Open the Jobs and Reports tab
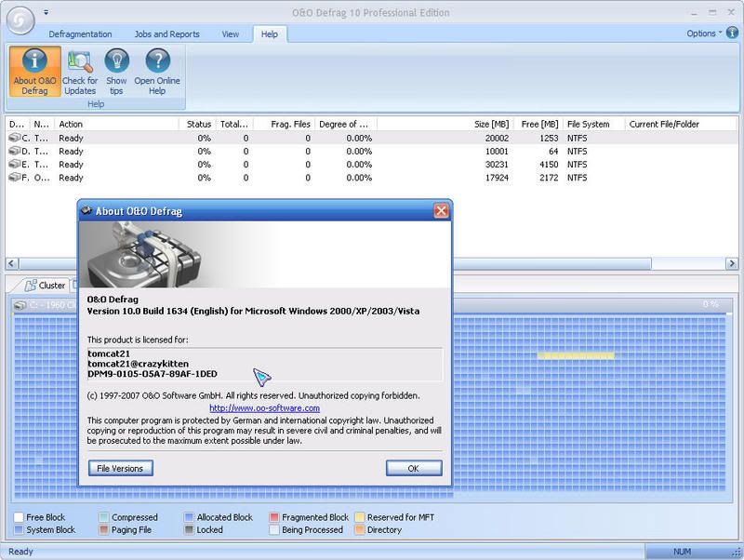The width and height of the screenshot is (744, 560). (166, 34)
